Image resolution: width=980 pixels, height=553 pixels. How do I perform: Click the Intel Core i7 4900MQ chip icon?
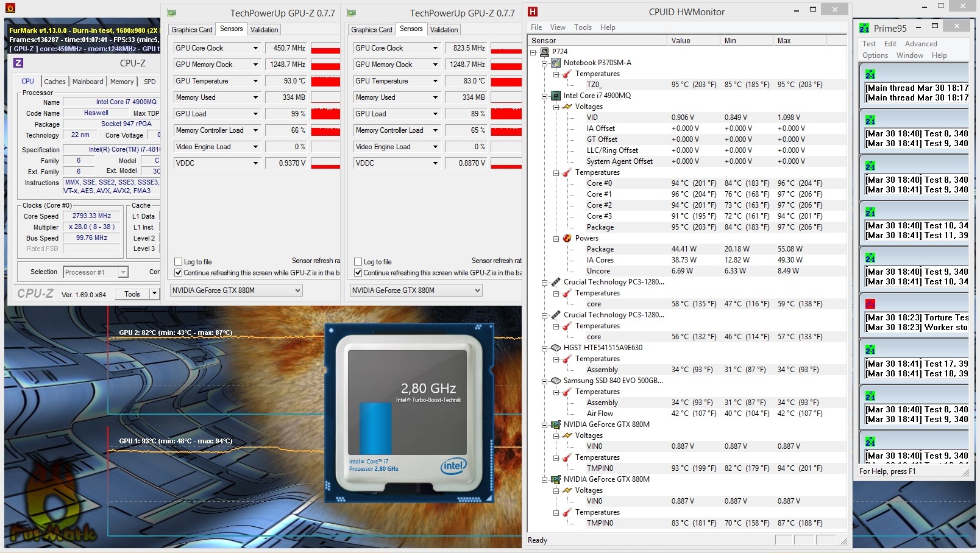(556, 96)
